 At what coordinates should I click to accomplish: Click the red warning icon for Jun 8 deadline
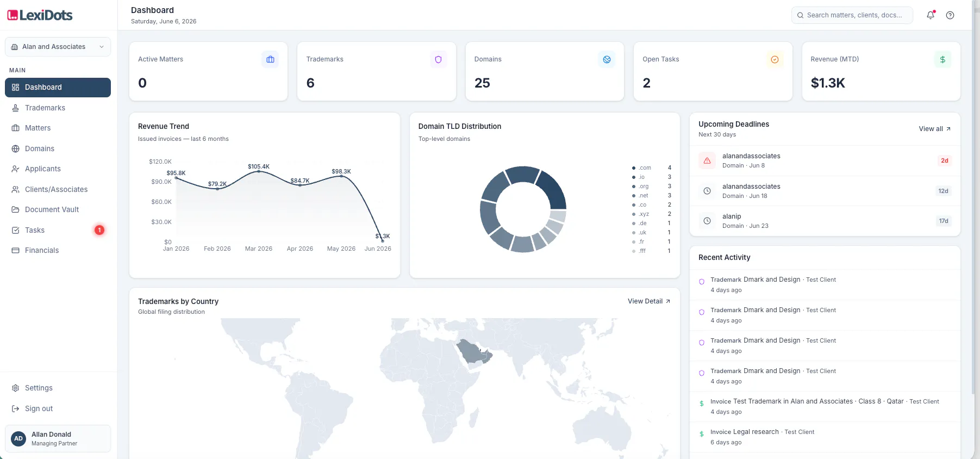[x=707, y=160]
